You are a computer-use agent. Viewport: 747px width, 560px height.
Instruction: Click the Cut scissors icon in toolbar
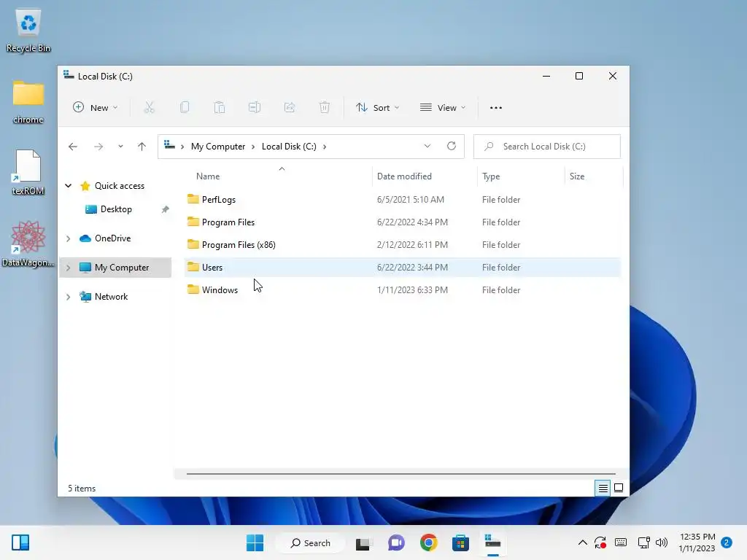[149, 108]
